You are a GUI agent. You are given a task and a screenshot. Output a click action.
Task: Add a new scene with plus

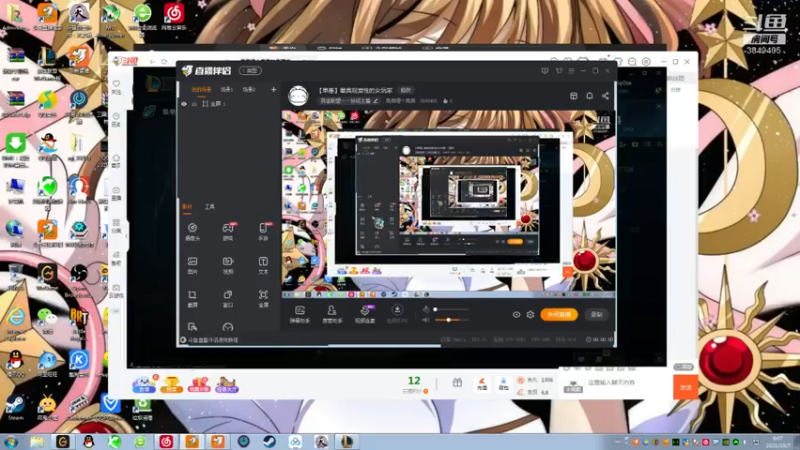[273, 89]
